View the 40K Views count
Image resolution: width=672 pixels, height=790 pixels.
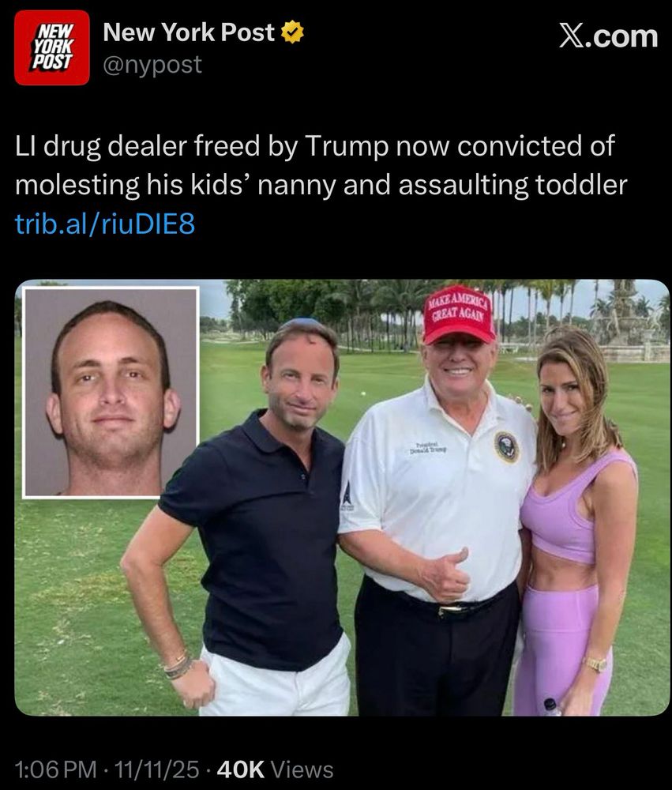click(275, 769)
